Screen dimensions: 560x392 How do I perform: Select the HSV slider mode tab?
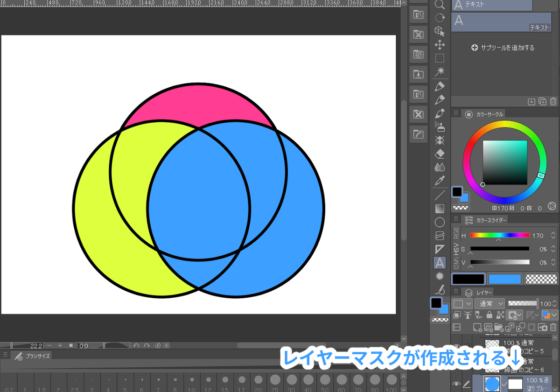[x=456, y=249]
